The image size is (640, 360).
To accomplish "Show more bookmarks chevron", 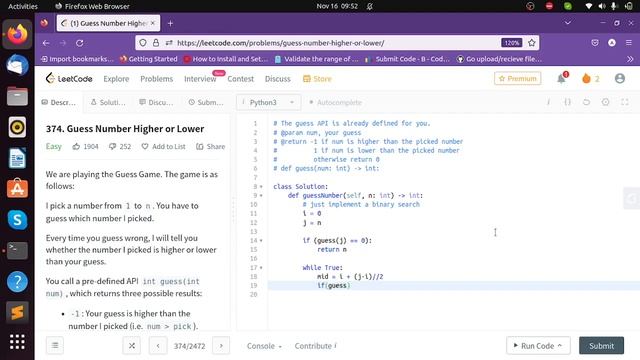I will (630, 59).
